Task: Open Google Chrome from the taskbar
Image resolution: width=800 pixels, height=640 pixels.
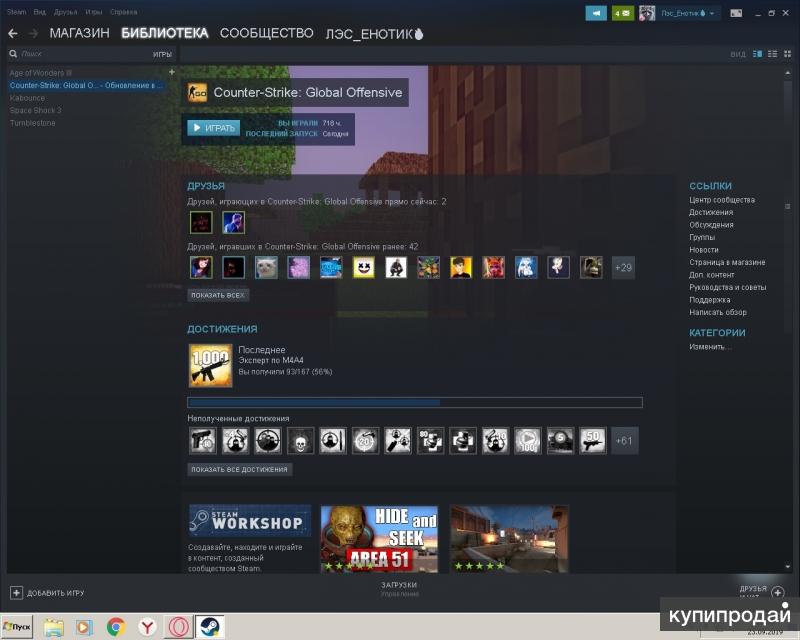Action: (x=116, y=627)
